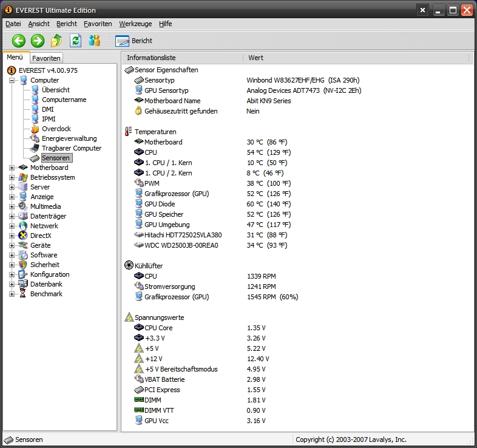Image resolution: width=477 pixels, height=448 pixels.
Task: Click the Sensoren chip icon in tree
Action: coord(35,158)
